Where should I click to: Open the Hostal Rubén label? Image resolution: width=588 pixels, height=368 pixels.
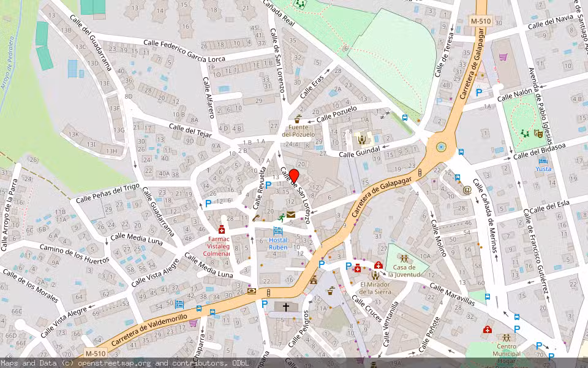click(x=278, y=243)
